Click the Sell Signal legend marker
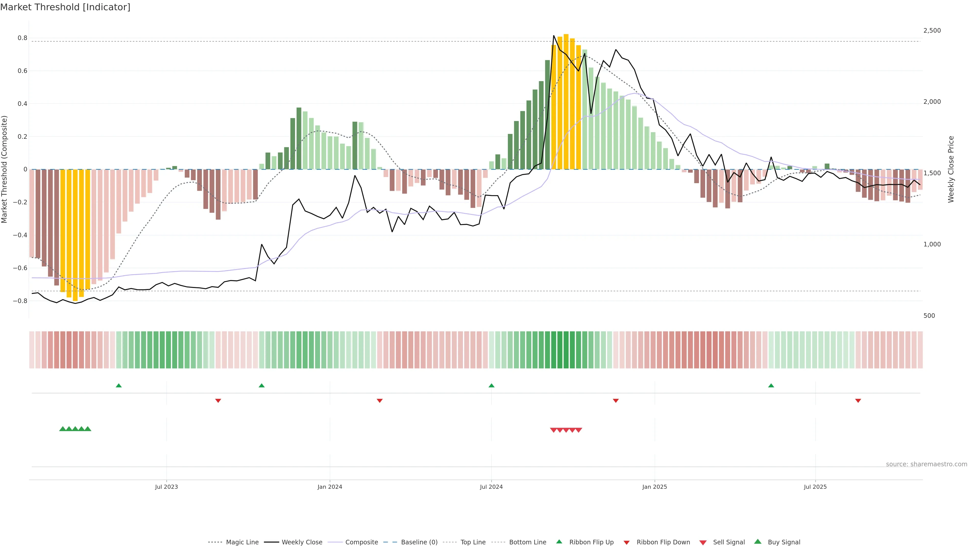The height and width of the screenshot is (551, 980). pyautogui.click(x=703, y=542)
